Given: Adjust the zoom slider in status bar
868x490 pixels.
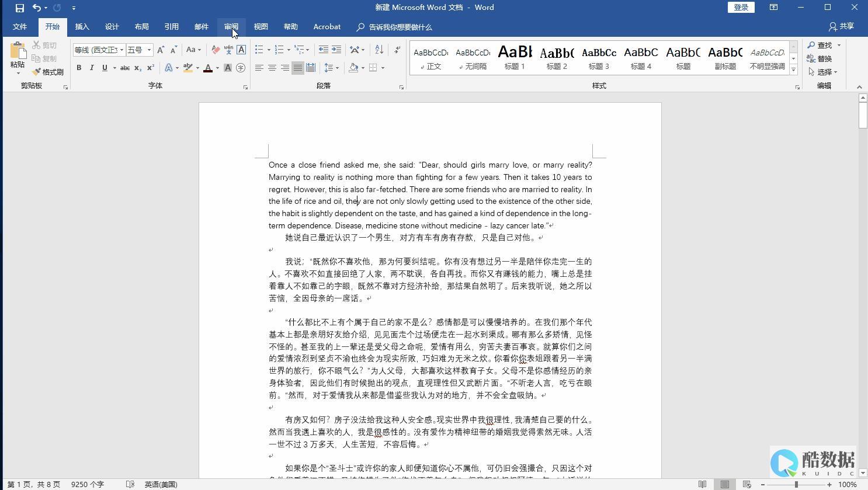Looking at the screenshot, I should pyautogui.click(x=796, y=484).
